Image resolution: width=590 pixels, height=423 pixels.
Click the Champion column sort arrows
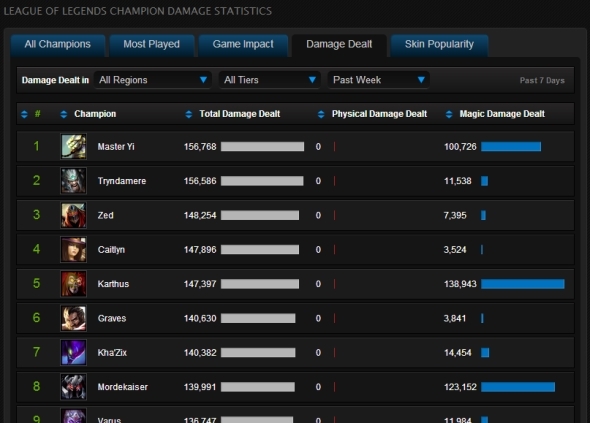pyautogui.click(x=64, y=114)
